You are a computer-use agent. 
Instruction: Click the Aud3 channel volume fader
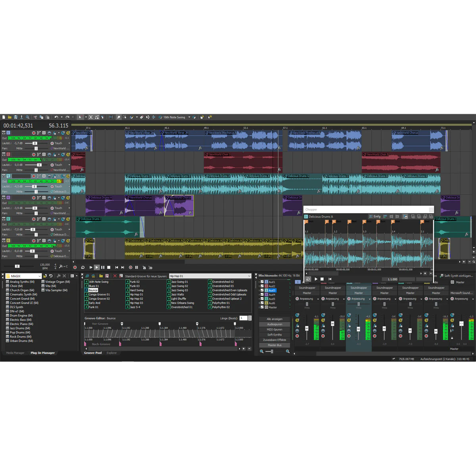tap(359, 328)
